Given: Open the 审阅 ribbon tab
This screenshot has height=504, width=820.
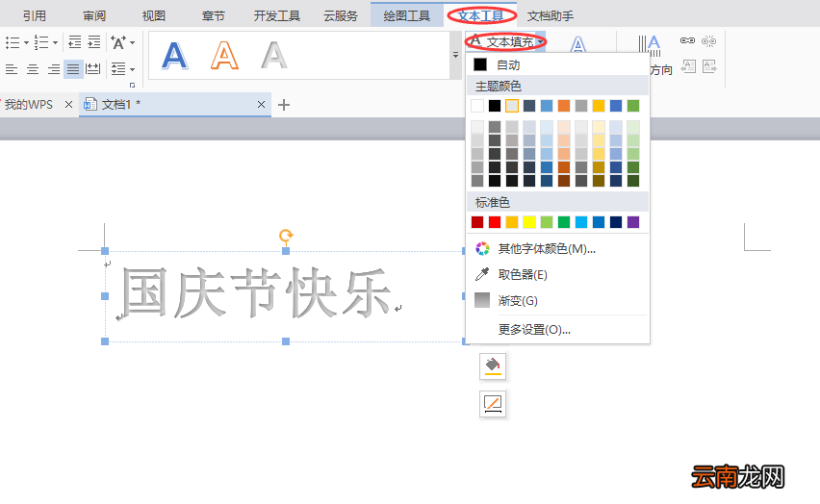Looking at the screenshot, I should [94, 16].
